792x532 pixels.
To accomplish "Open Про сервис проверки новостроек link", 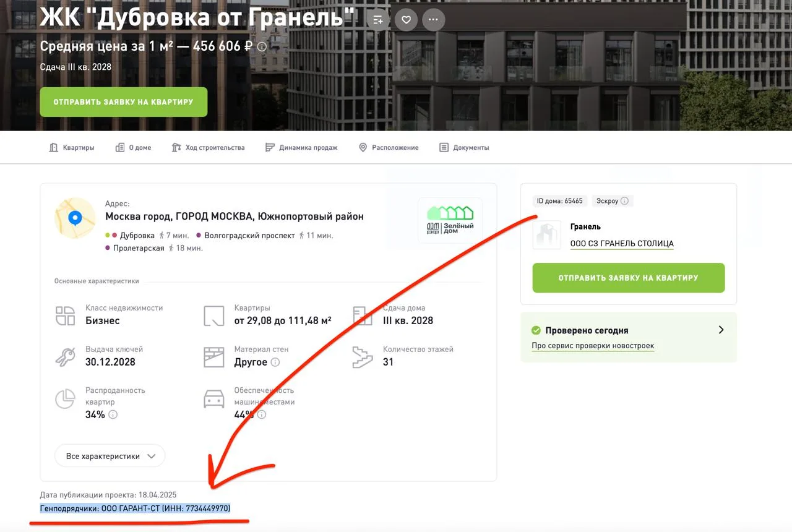I will pos(593,346).
